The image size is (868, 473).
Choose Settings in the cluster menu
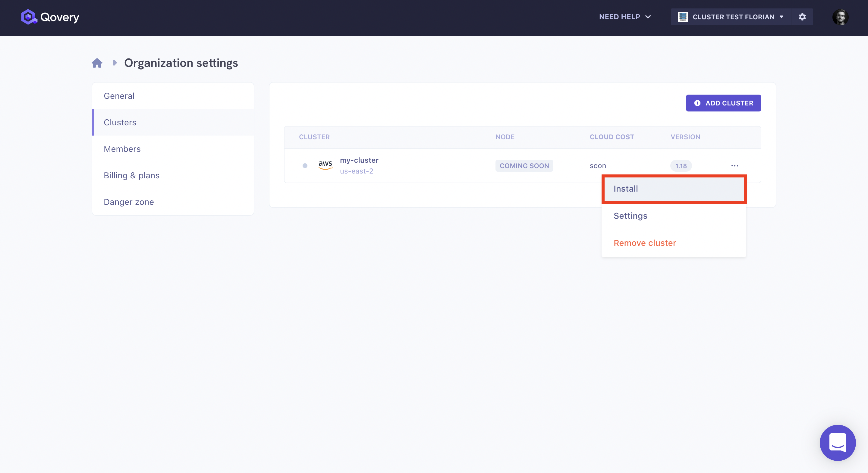pyautogui.click(x=674, y=216)
